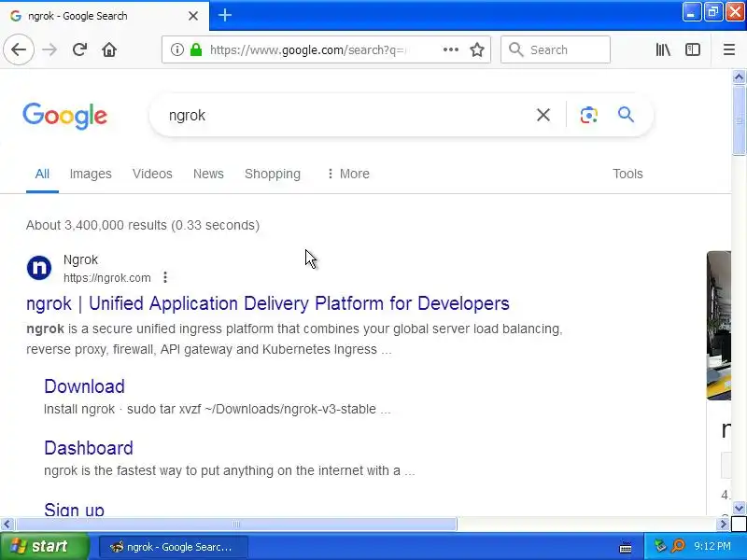The height and width of the screenshot is (560, 747).
Task: Open Google homepage via logo
Action: [x=65, y=116]
